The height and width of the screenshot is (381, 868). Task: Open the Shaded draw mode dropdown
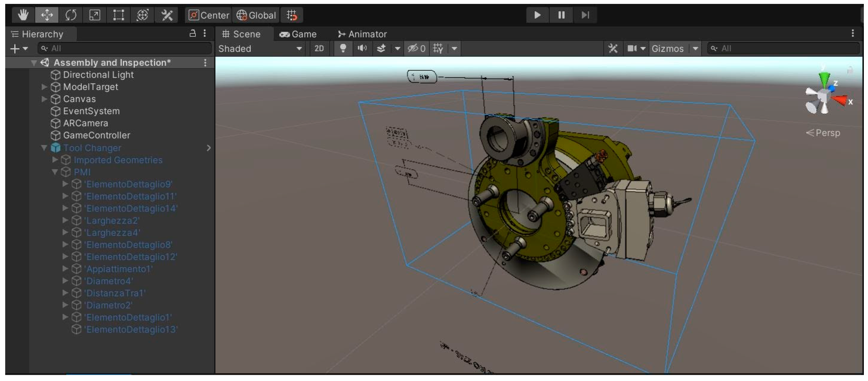coord(260,48)
